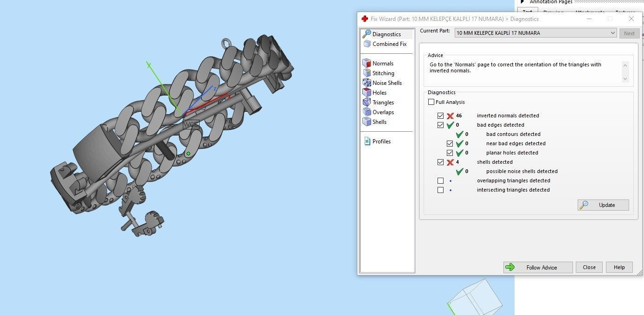This screenshot has width=644, height=315.
Task: Open the Current Part dropdown
Action: click(x=535, y=33)
